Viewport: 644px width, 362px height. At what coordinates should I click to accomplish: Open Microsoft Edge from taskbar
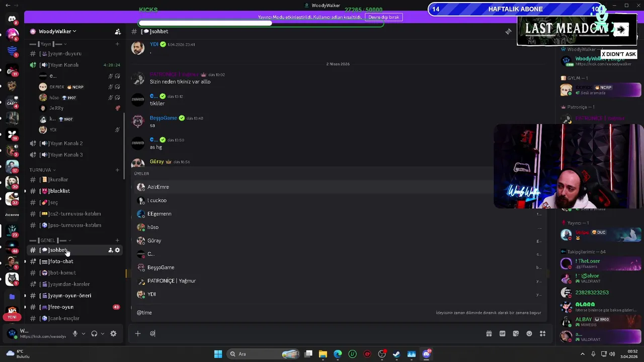pos(338,354)
